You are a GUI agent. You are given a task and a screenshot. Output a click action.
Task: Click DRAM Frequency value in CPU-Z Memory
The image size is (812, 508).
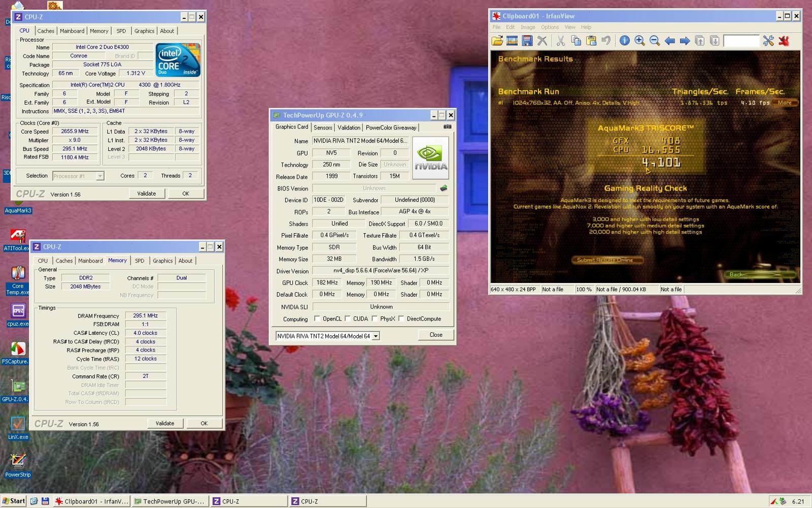pos(146,315)
